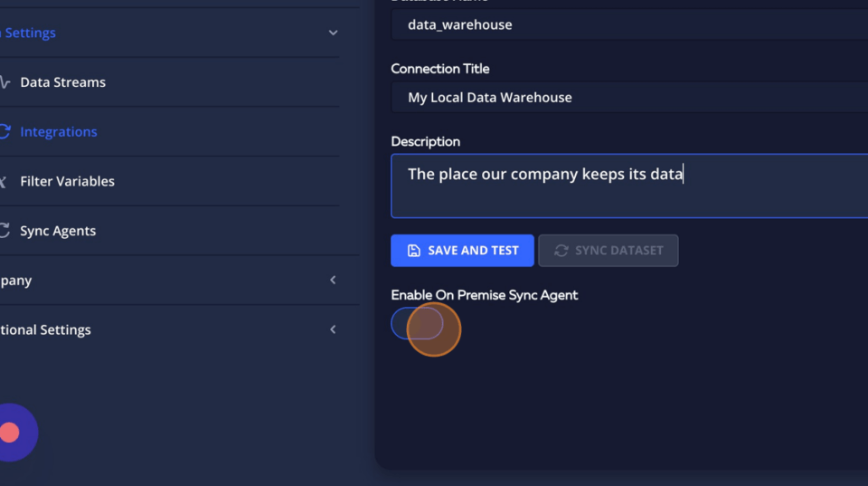Open the Data Streams menu item
This screenshot has height=486, width=868.
tap(62, 82)
